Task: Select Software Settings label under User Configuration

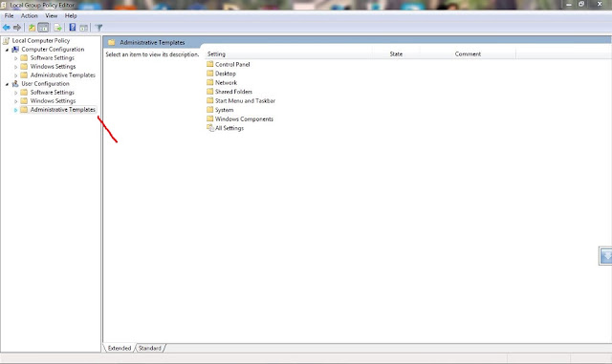Action: coord(53,92)
